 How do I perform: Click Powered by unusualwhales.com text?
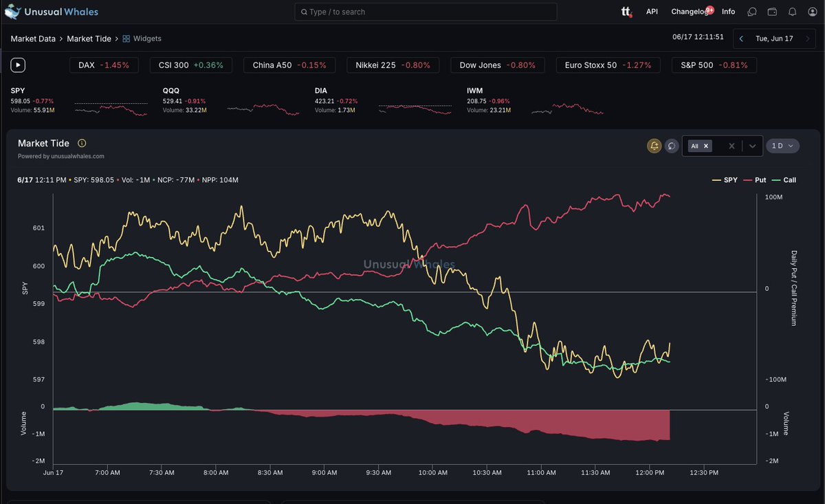click(x=61, y=156)
